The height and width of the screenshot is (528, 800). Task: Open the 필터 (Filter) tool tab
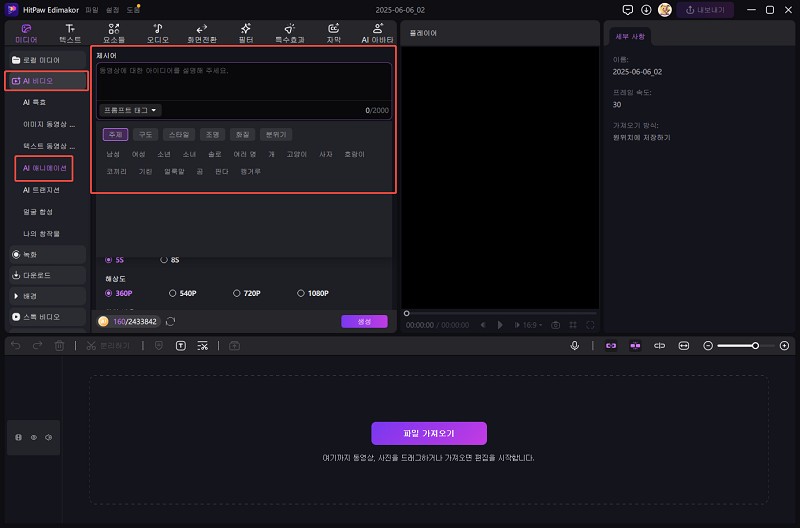[245, 34]
